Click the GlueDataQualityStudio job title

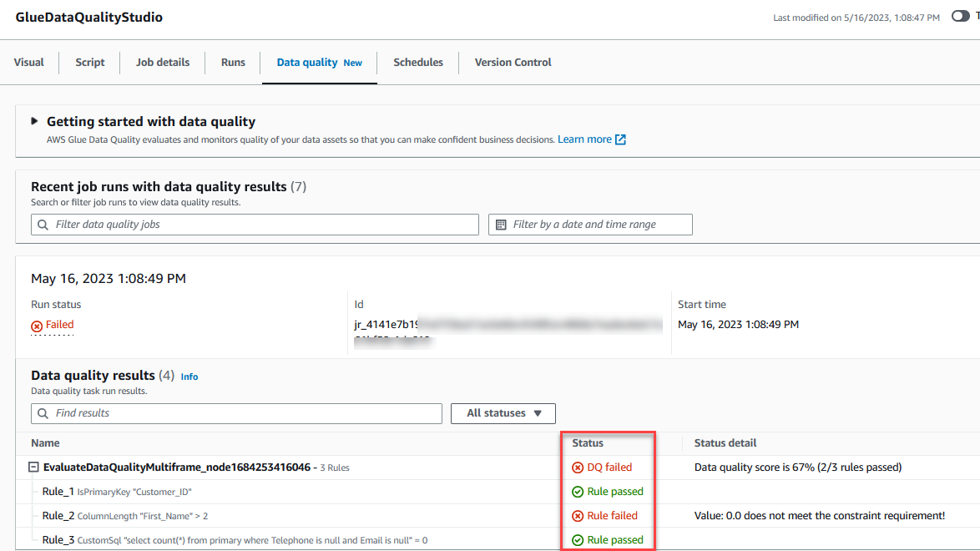coord(88,18)
